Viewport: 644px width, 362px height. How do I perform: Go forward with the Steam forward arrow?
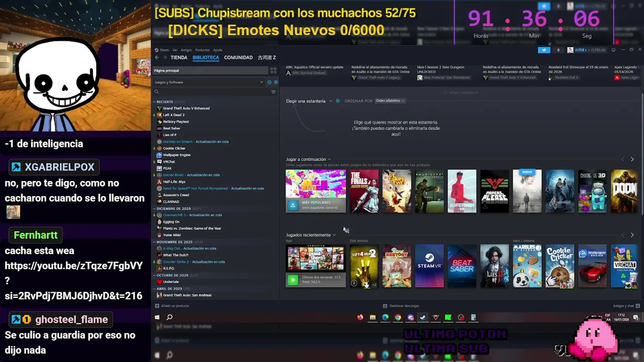point(164,58)
